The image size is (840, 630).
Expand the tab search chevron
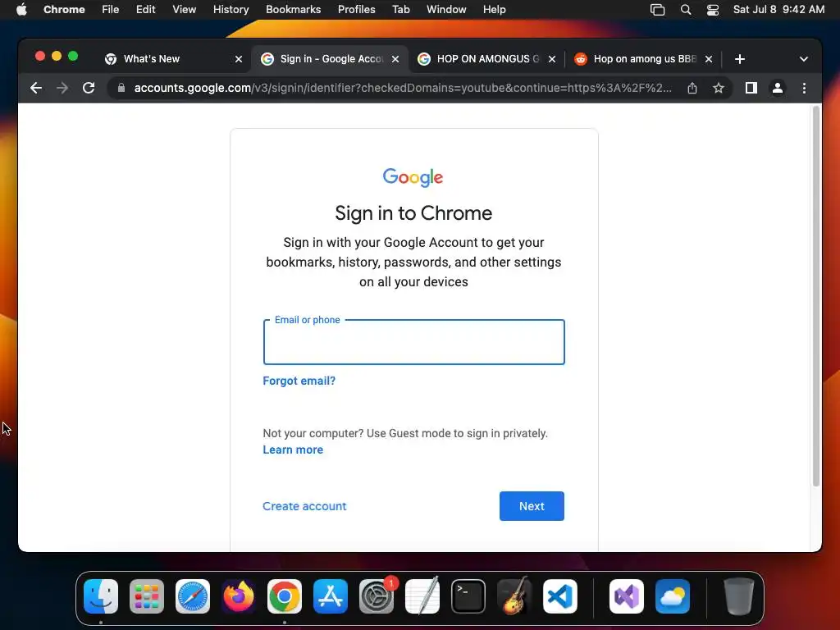coord(804,59)
